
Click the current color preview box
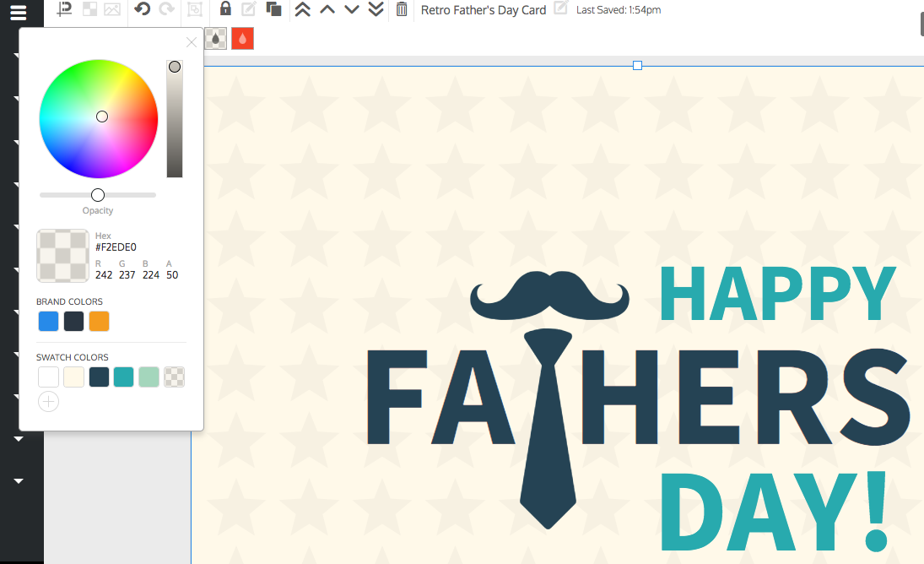[63, 256]
